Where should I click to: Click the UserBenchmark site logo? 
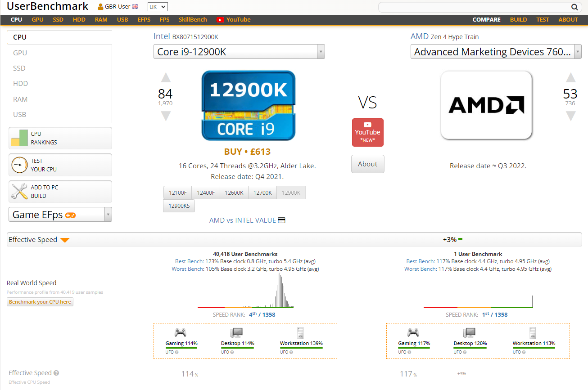[x=48, y=6]
